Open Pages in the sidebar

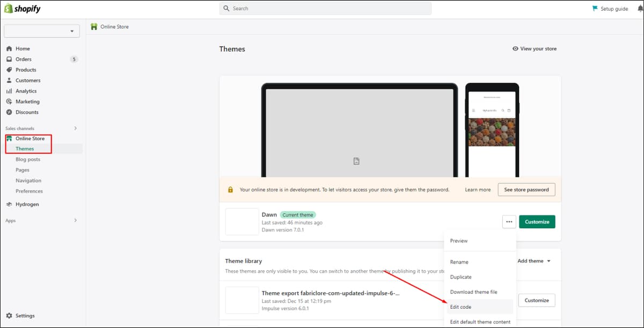click(x=23, y=170)
